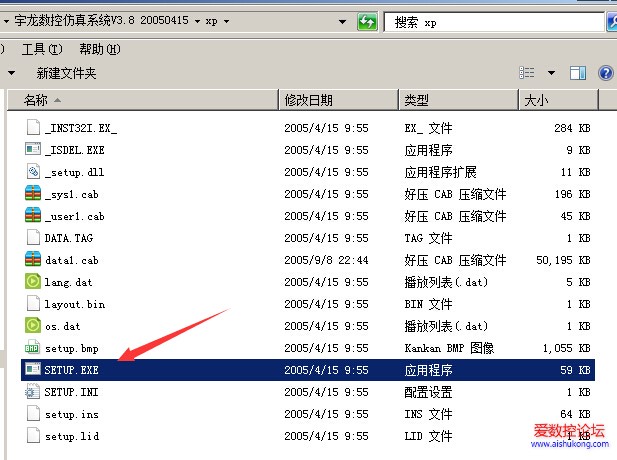This screenshot has height=460, width=617.
Task: Click the 2005/9/8 22:44 date cell
Action: tap(327, 260)
